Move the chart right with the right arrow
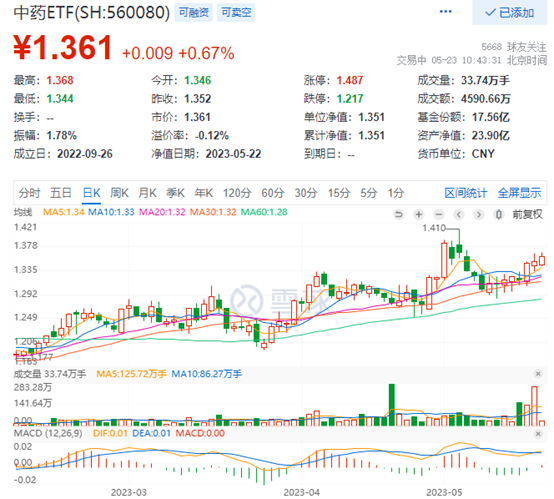 tap(478, 214)
